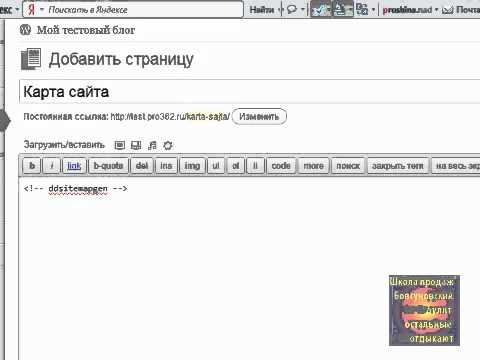Insert a "more" tag via its button
Screen dimensions: 480x360
313,166
